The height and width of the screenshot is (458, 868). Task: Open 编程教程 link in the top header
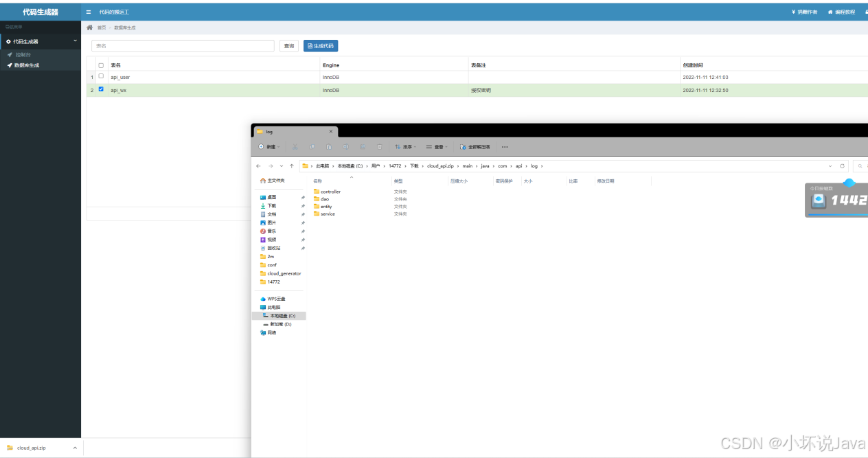click(842, 12)
